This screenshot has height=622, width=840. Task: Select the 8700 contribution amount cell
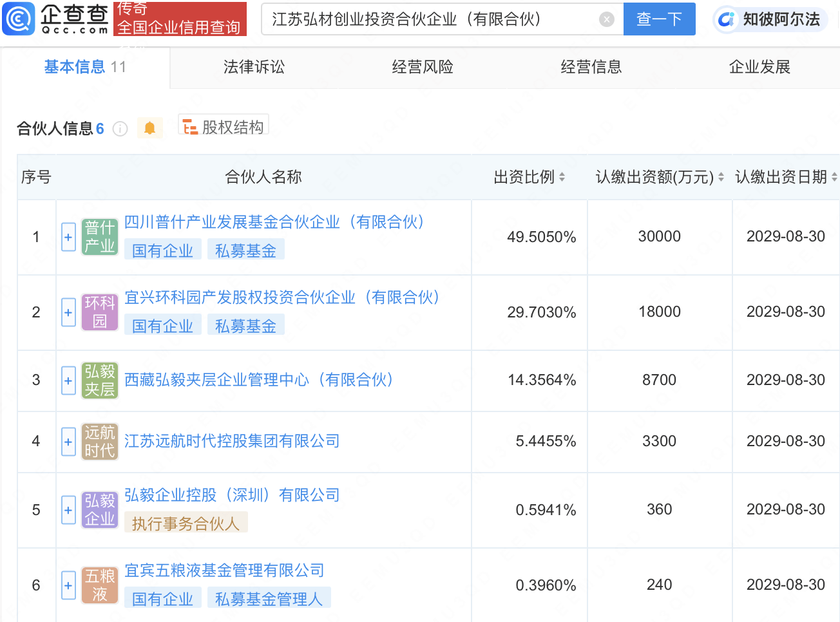tap(660, 380)
